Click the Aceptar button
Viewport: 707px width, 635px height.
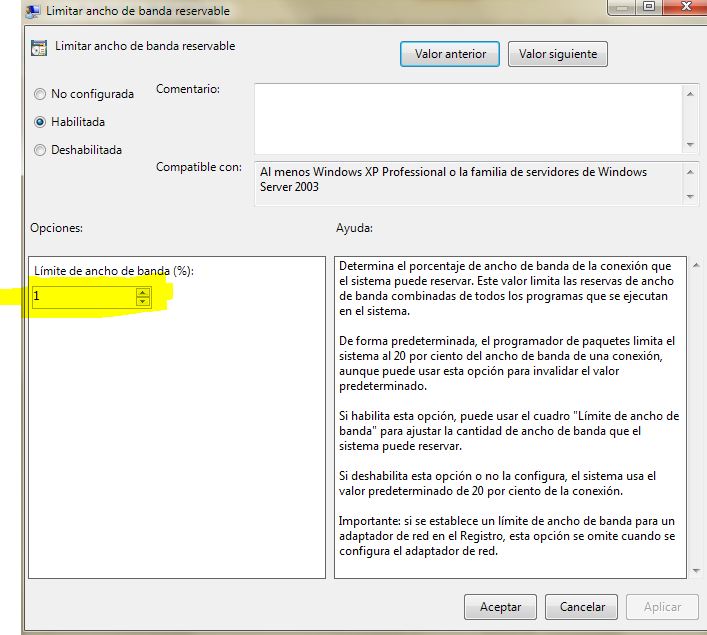500,607
